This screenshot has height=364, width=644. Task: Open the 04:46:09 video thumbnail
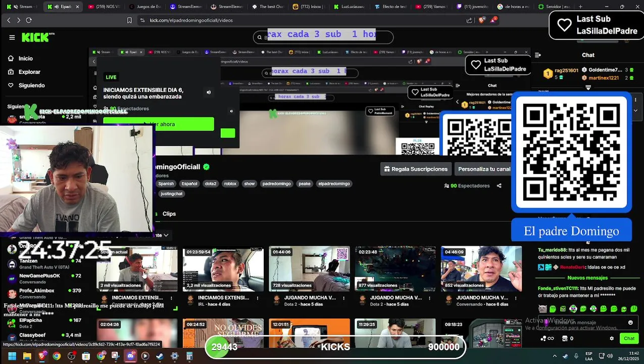pos(481,268)
